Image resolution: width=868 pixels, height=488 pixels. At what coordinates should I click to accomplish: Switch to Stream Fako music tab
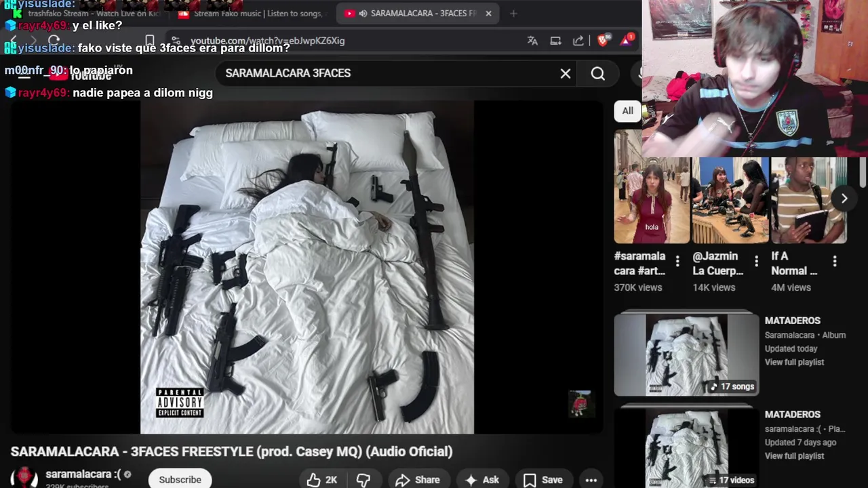point(252,14)
